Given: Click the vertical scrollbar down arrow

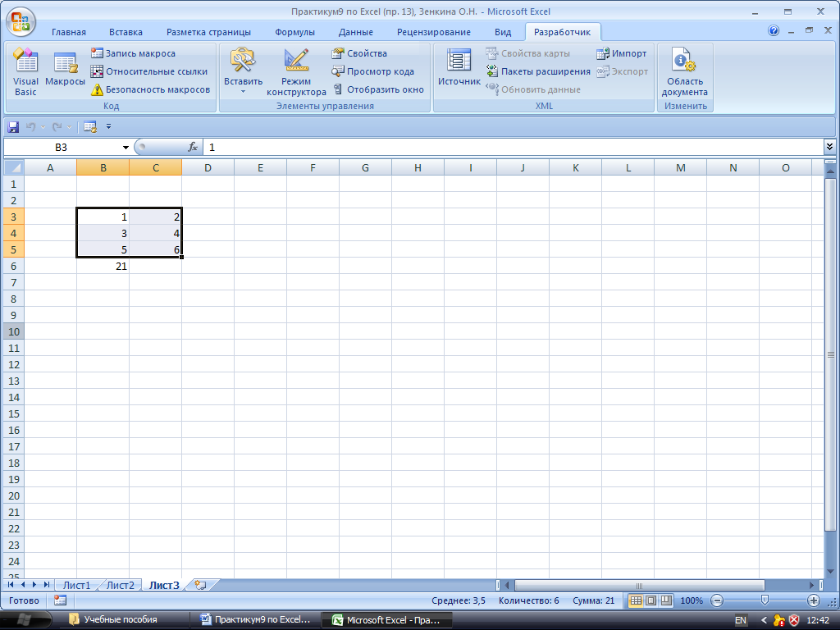Looking at the screenshot, I should click(830, 572).
